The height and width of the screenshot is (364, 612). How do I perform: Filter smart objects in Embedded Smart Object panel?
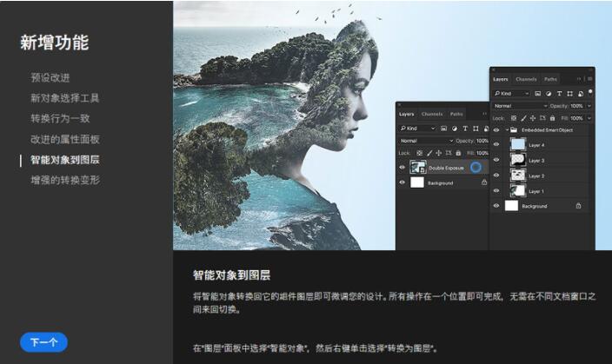pyautogui.click(x=581, y=94)
